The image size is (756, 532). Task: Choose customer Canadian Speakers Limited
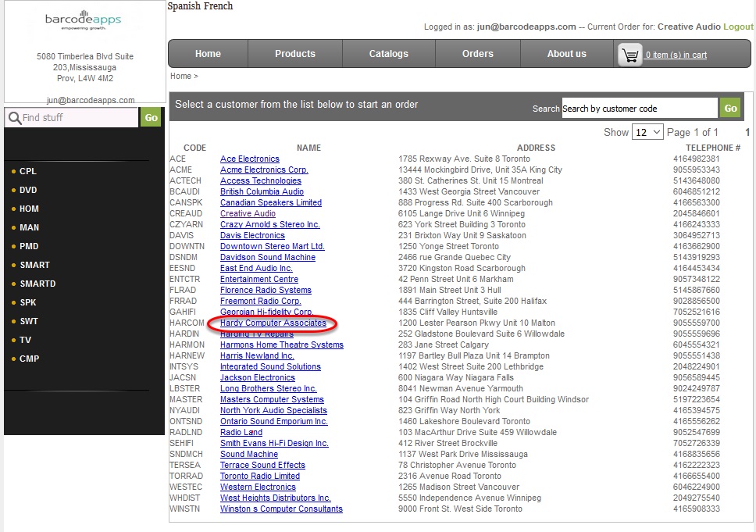pyautogui.click(x=271, y=202)
